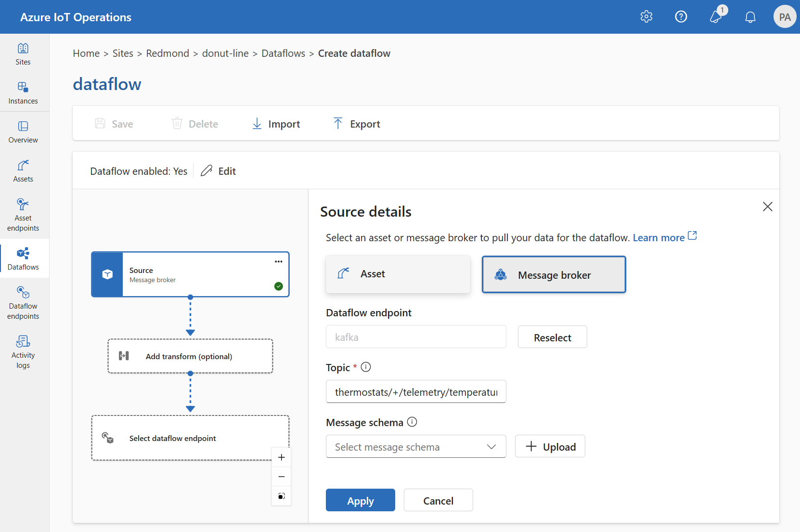Click the Upload schema button
The image size is (800, 532).
point(550,446)
